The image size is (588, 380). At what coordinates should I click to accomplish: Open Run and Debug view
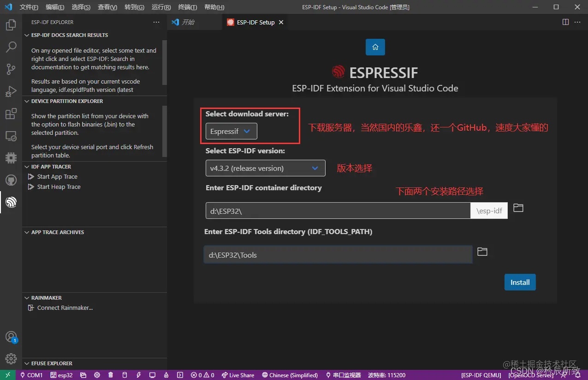point(11,91)
